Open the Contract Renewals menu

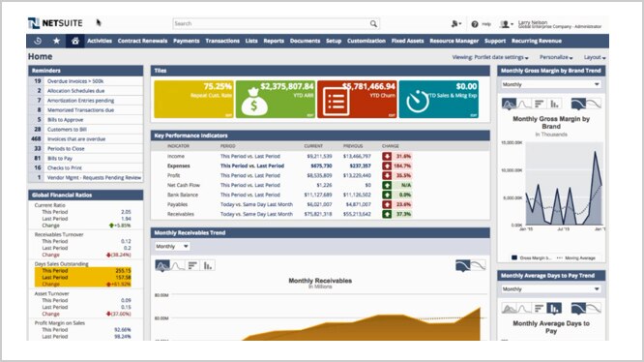click(x=142, y=41)
